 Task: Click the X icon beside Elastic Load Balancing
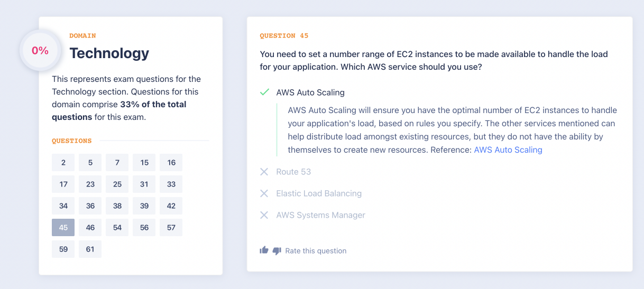click(264, 193)
